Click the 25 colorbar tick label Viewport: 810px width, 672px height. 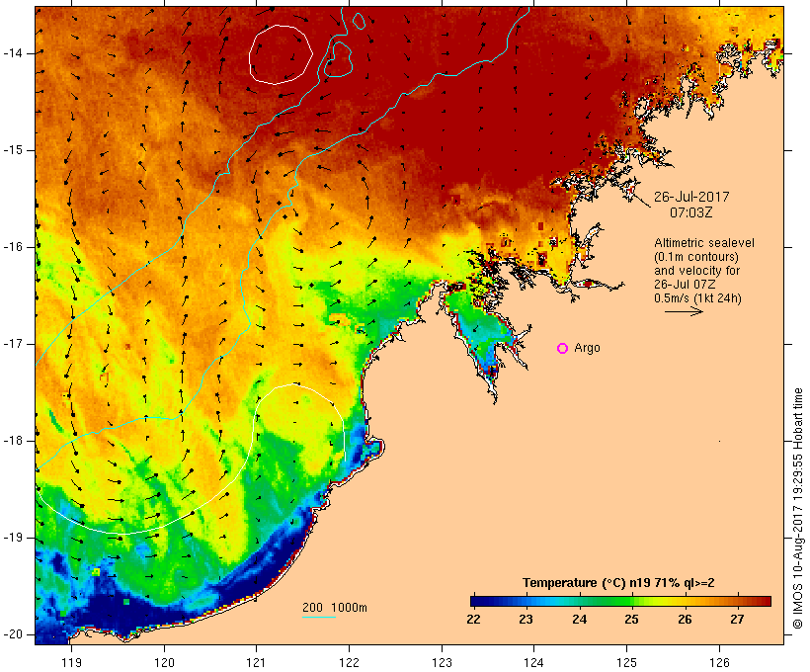click(x=631, y=620)
